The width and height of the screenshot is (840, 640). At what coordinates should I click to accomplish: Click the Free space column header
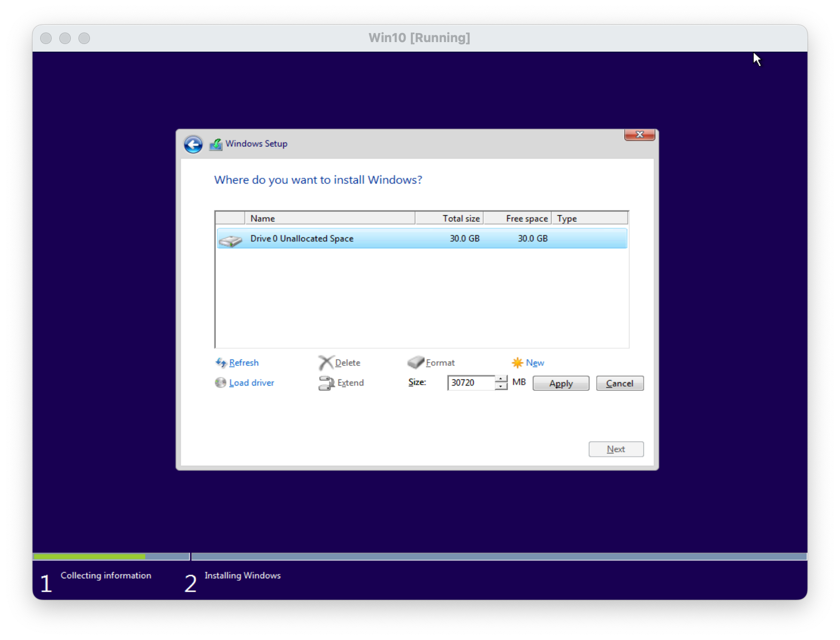click(517, 219)
